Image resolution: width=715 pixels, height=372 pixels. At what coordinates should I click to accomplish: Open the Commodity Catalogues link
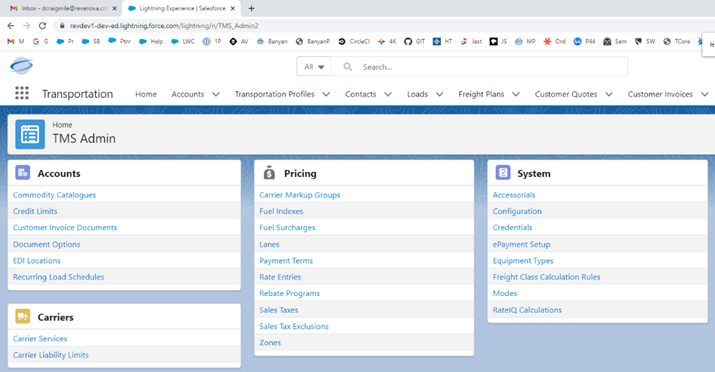pyautogui.click(x=54, y=195)
